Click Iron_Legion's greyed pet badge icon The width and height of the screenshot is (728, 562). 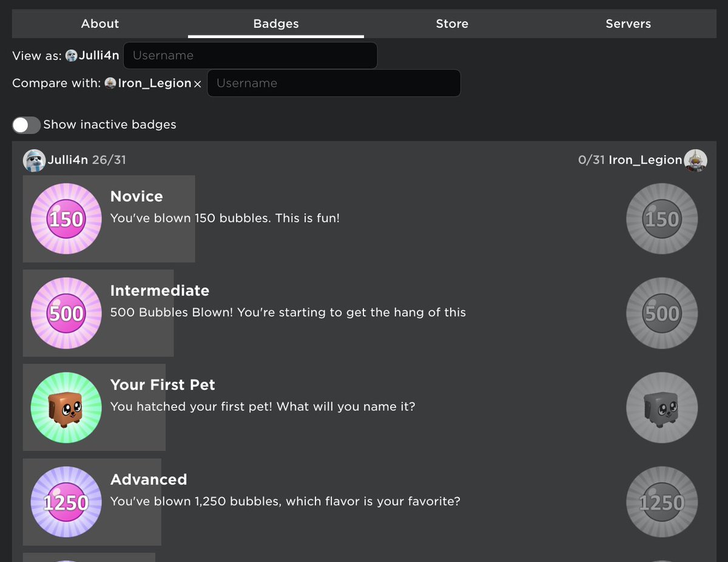tap(662, 407)
